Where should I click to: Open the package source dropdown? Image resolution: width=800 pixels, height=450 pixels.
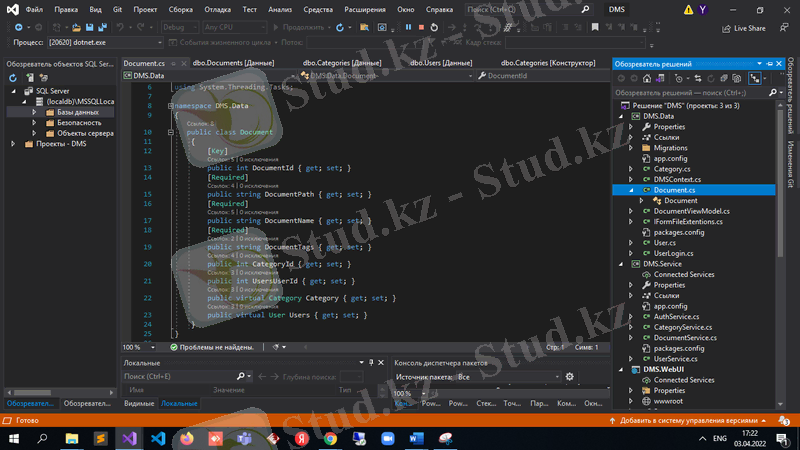point(505,377)
